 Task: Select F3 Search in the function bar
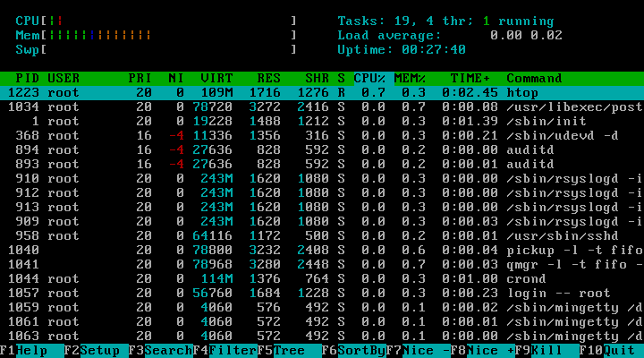(161, 351)
